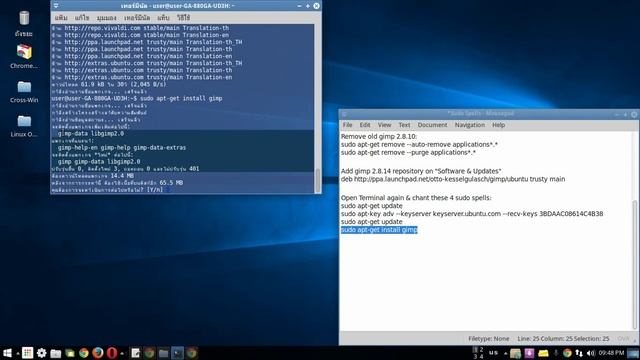The width and height of the screenshot is (640, 360).
Task: Open the แท็บ (Tabs) menu in terminal
Action: 163,18
